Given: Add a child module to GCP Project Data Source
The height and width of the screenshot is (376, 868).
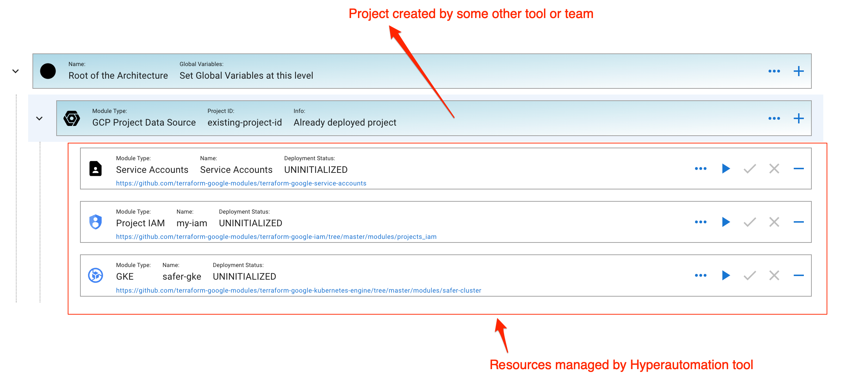Looking at the screenshot, I should [x=798, y=118].
